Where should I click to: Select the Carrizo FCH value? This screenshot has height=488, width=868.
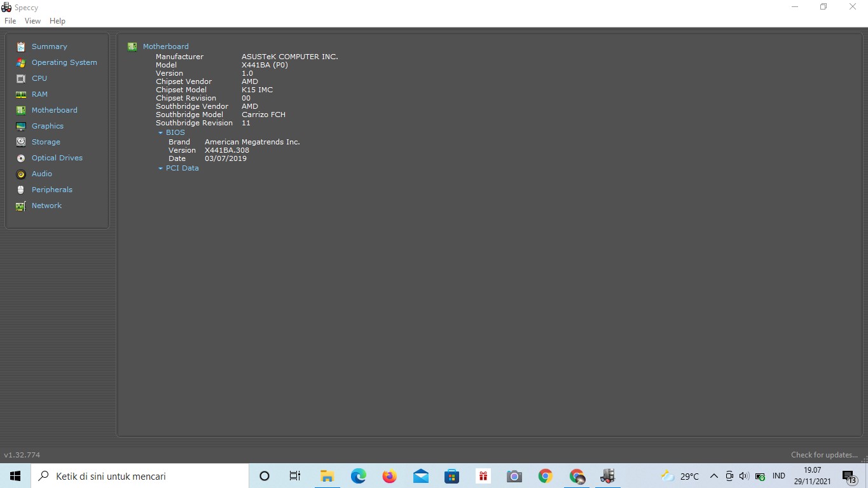tap(263, 115)
